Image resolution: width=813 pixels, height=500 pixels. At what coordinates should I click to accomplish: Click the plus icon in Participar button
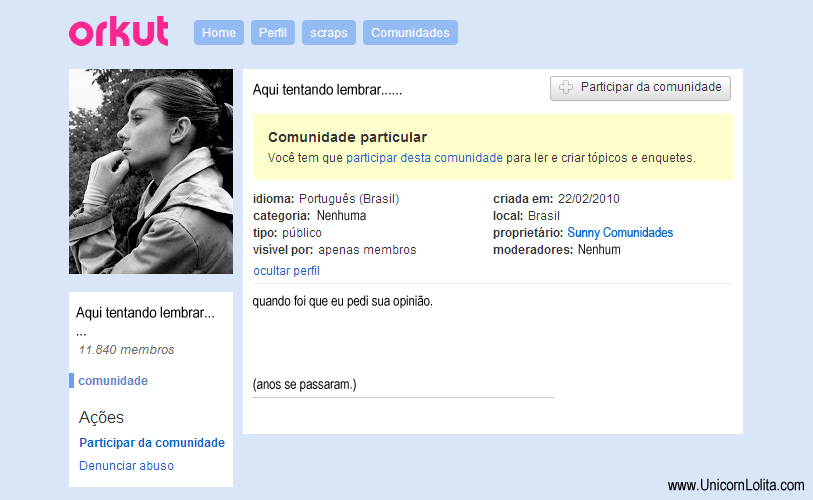click(x=566, y=87)
